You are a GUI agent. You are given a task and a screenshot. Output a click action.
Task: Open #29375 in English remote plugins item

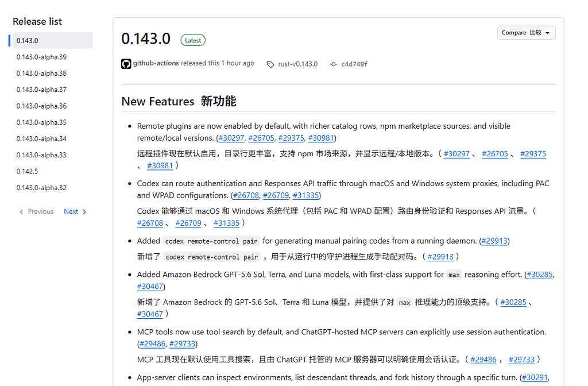tap(291, 138)
